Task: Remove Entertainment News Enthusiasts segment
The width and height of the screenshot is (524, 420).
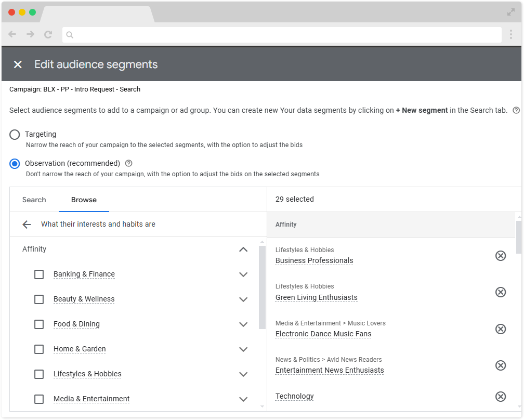Action: pos(500,365)
